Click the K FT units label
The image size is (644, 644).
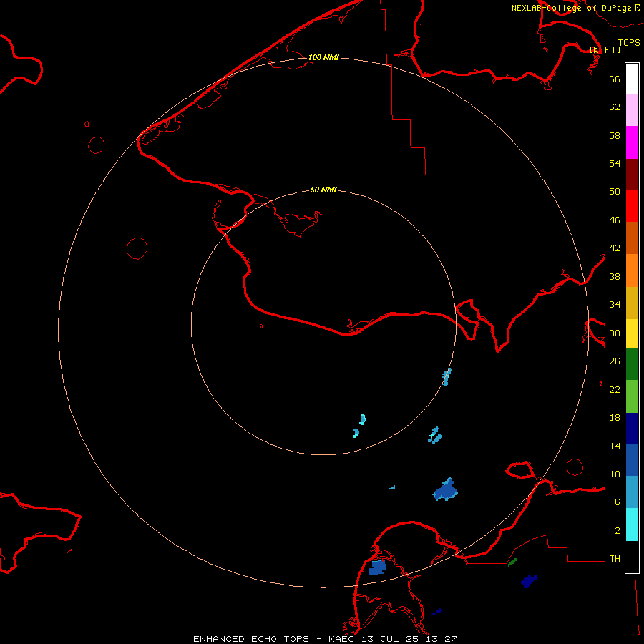pyautogui.click(x=605, y=49)
